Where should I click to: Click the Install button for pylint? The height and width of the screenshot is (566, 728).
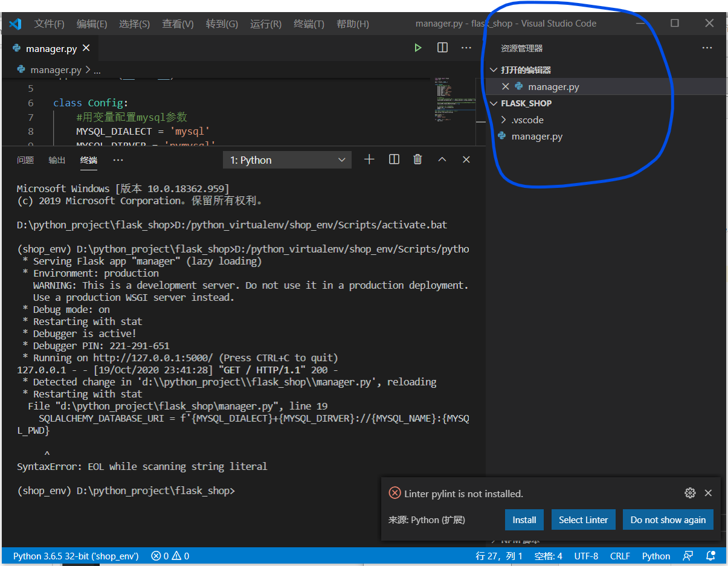click(x=524, y=520)
